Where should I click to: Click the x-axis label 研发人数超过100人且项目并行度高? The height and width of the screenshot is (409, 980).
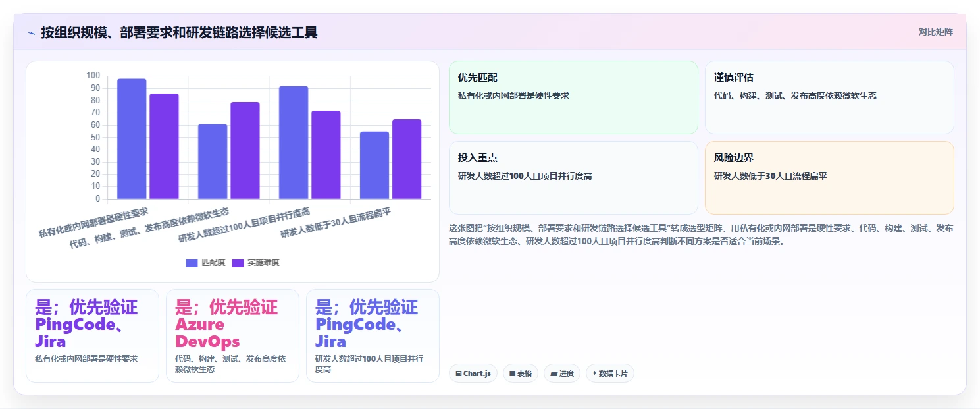(x=244, y=225)
